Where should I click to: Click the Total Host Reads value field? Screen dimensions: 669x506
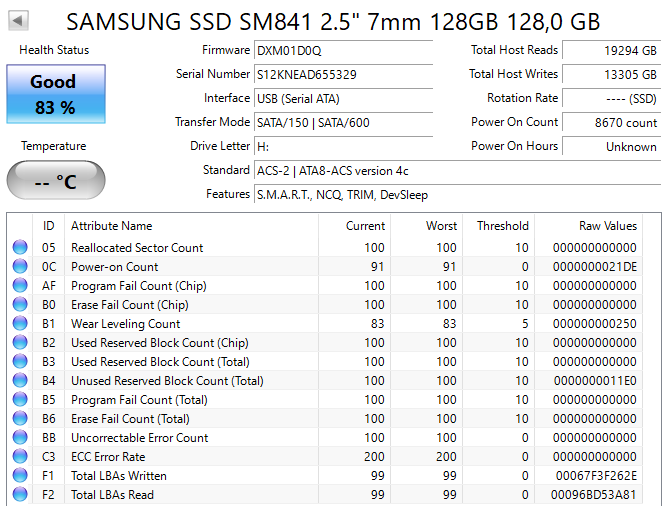(x=610, y=50)
